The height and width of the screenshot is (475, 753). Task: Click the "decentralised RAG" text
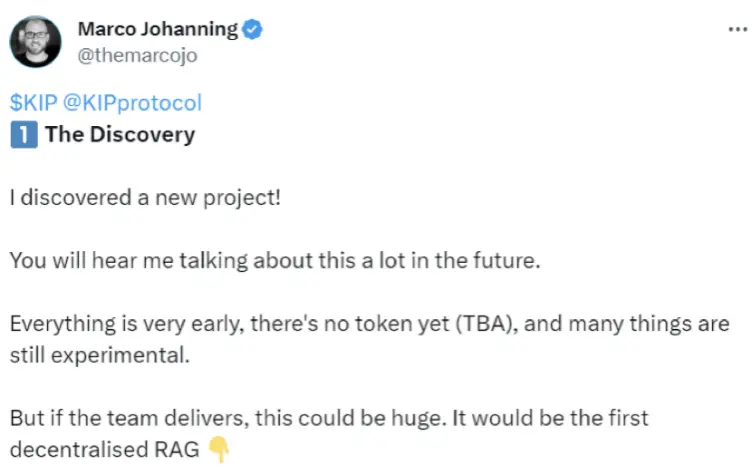click(105, 450)
